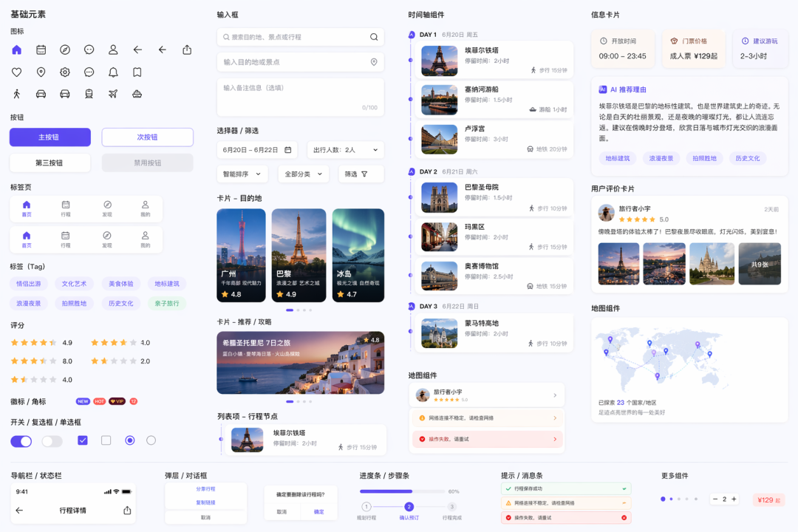This screenshot has width=798, height=532.
Task: Click chevron on 网络连接不稳定 row under 地图组件
Action: pyautogui.click(x=555, y=418)
